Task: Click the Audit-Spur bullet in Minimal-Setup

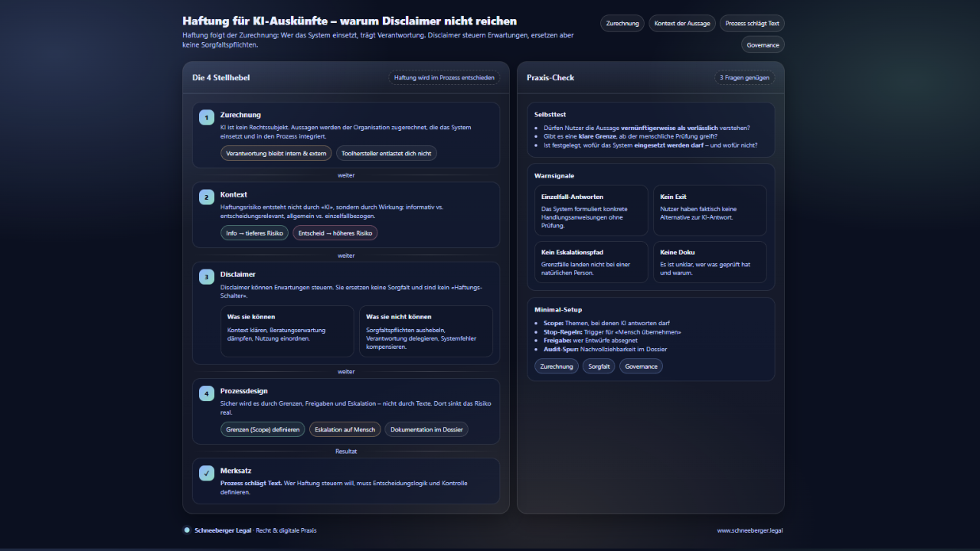Action: pos(606,349)
